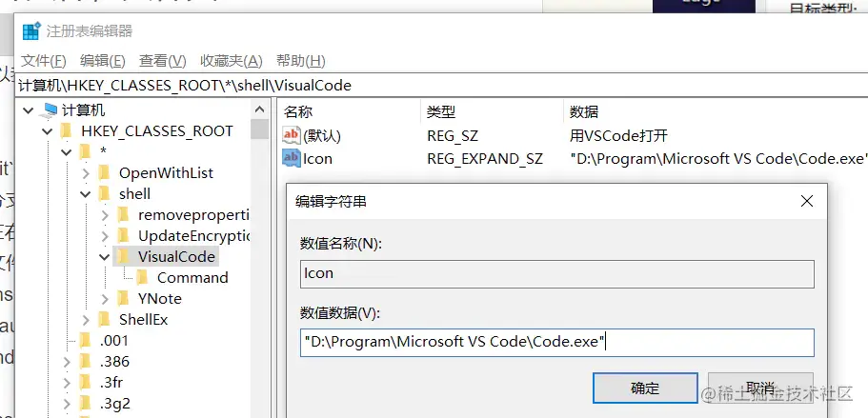This screenshot has width=868, height=418.
Task: Click the removeproperties folder icon
Action: (124, 214)
